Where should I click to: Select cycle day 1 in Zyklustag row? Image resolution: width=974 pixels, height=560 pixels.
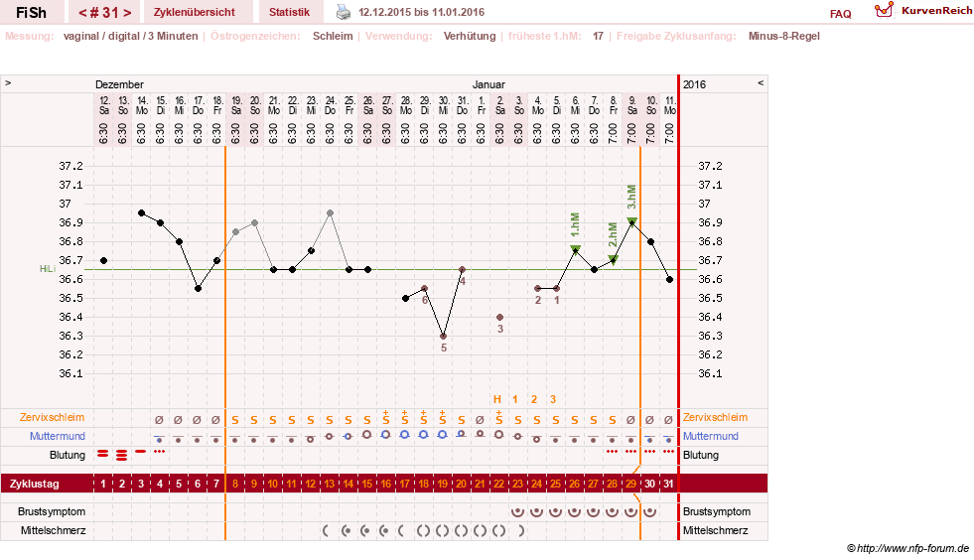tap(103, 484)
